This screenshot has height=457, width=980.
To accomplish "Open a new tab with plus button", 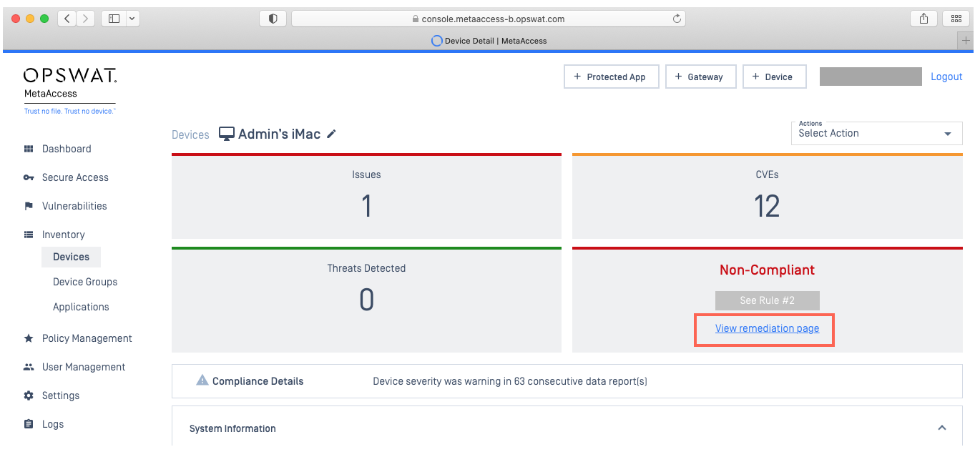I will [x=966, y=41].
